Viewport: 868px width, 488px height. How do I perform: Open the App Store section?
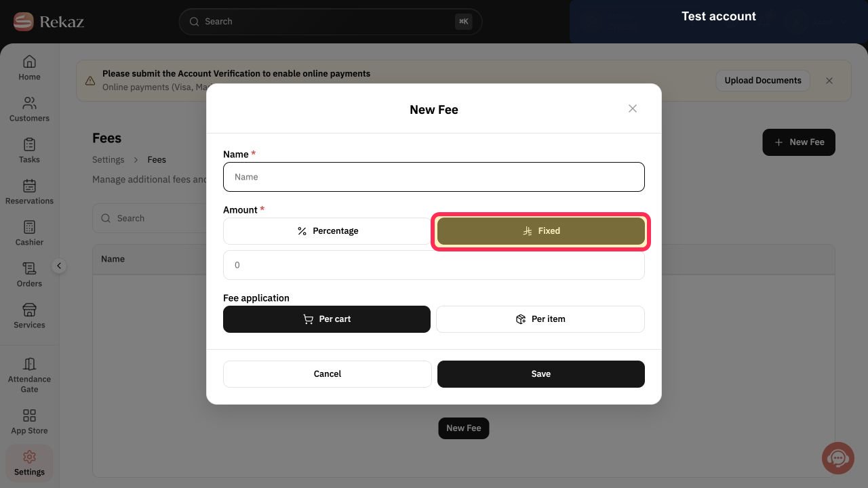point(29,422)
